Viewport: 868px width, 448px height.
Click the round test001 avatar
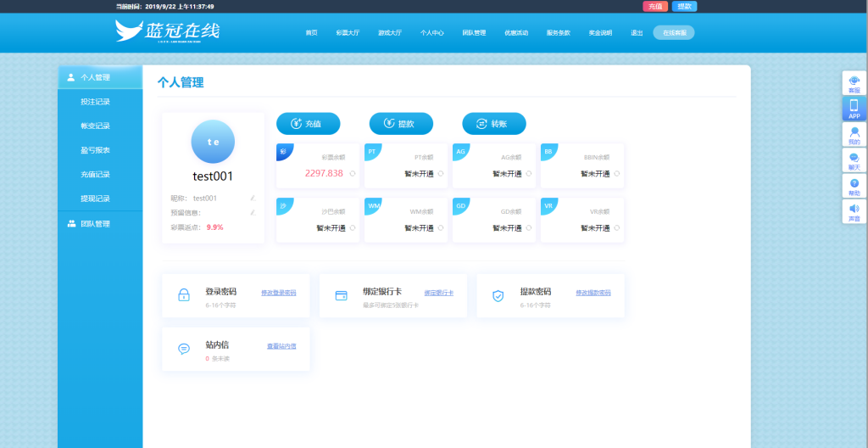click(213, 142)
